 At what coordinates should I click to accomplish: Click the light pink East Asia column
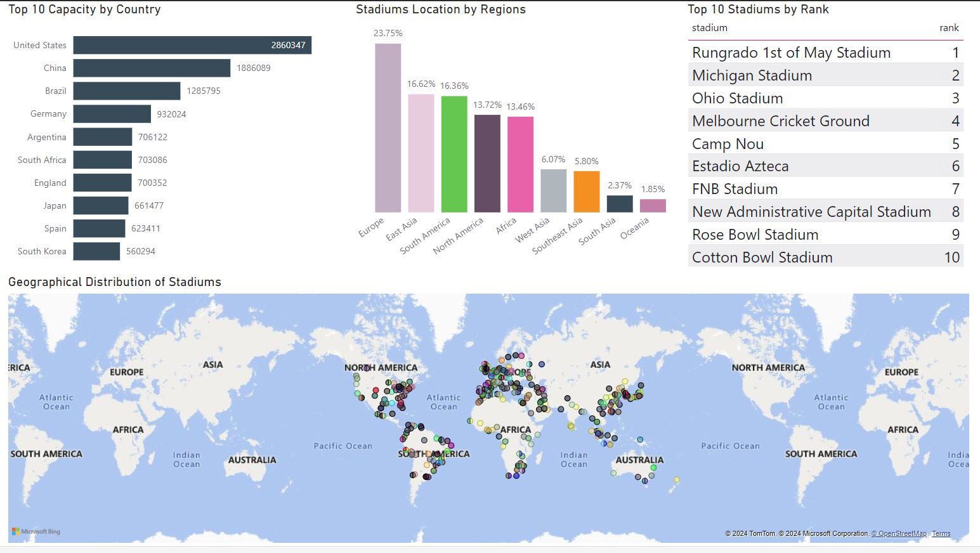[421, 153]
